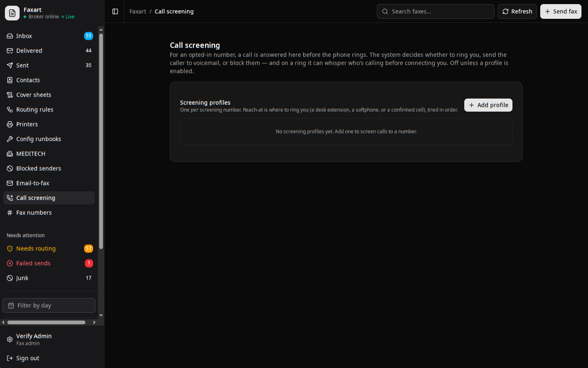
Task: Click sidebar scroll-down arrow
Action: pyautogui.click(x=101, y=316)
